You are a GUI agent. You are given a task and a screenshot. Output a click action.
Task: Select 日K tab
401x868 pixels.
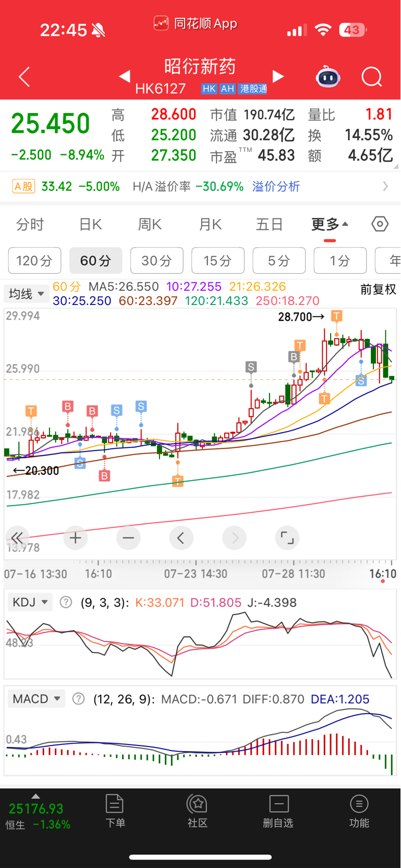(x=90, y=225)
